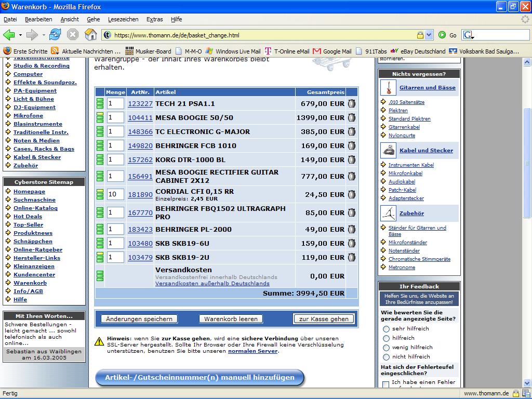Open the forward button history dropdown arrow
This screenshot has width=532, height=399.
pos(44,35)
